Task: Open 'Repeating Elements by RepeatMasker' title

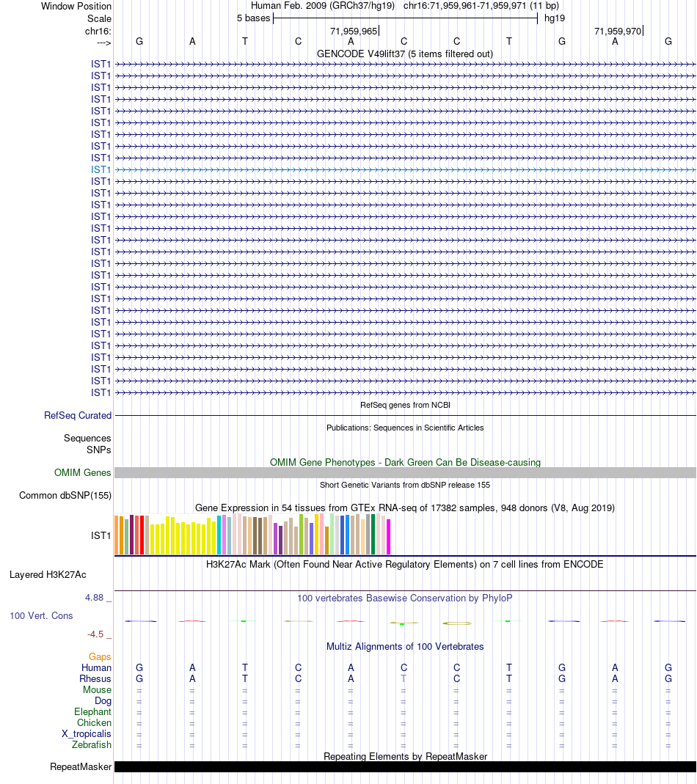Action: 405,757
